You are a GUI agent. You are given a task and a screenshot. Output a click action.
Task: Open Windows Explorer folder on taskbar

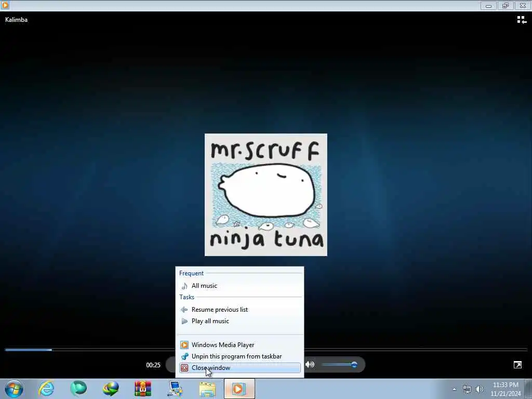click(x=207, y=389)
